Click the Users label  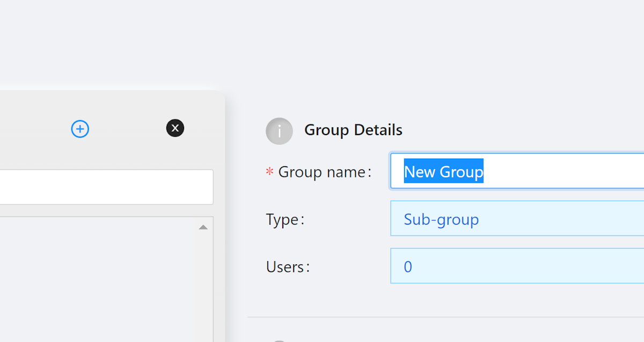click(x=288, y=266)
